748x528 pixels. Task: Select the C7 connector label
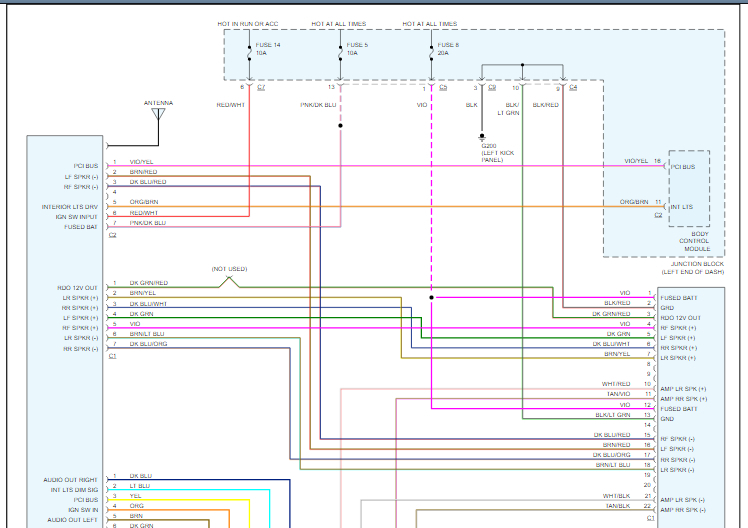(261, 88)
